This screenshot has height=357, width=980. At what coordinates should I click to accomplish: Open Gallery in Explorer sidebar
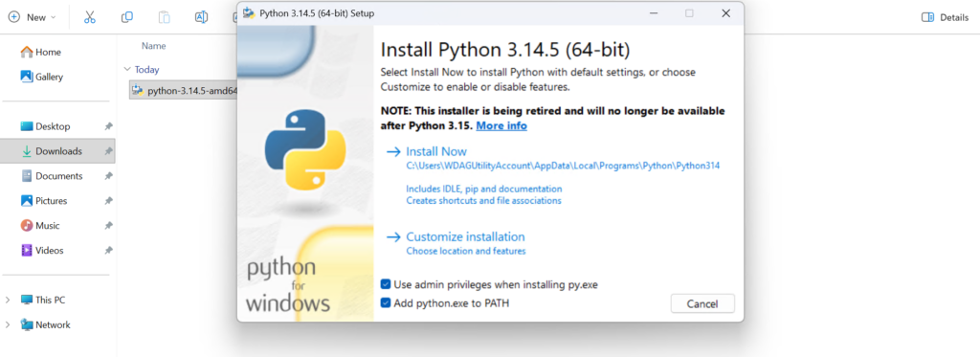(50, 77)
